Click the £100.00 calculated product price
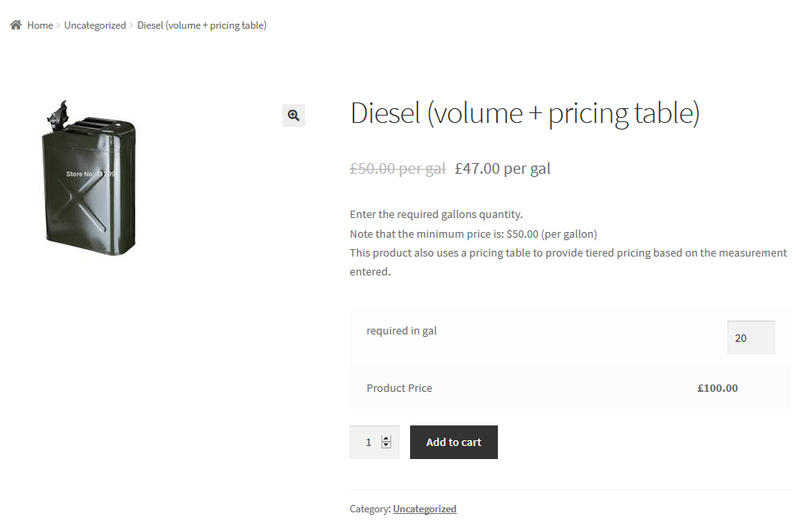 click(x=718, y=389)
